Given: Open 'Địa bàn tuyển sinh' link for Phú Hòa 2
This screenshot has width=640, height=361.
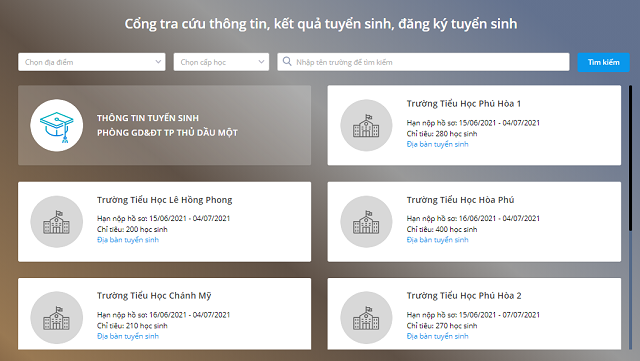Looking at the screenshot, I should (437, 336).
